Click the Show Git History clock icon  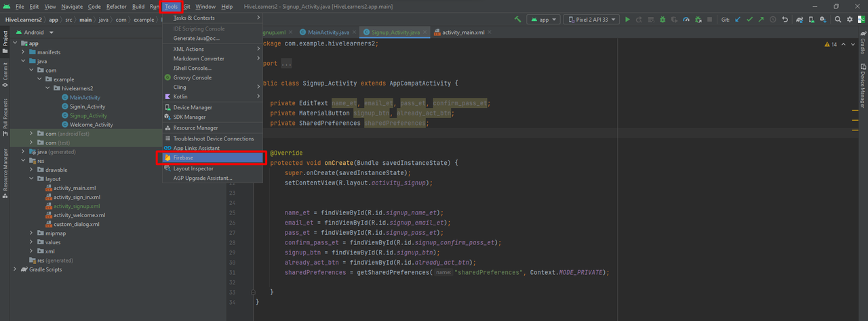pyautogui.click(x=773, y=20)
